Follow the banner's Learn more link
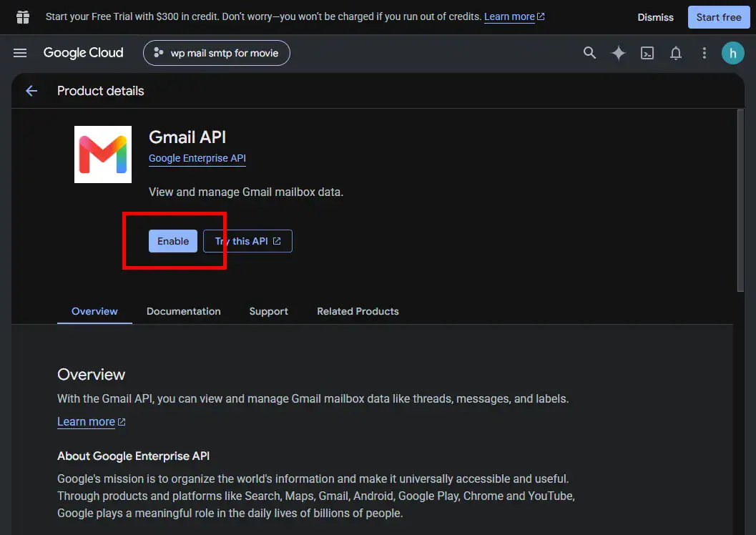This screenshot has height=535, width=756. click(x=514, y=16)
